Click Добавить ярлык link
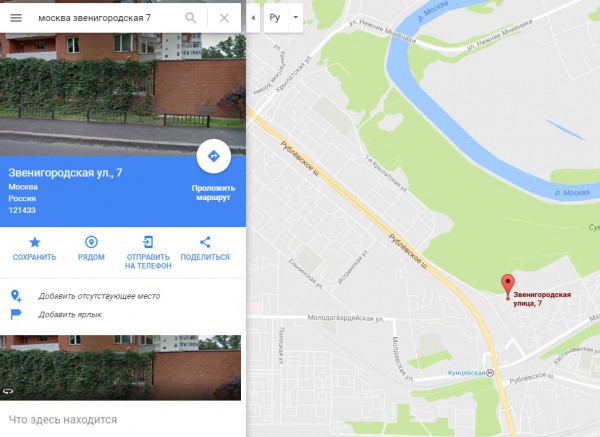 point(70,315)
